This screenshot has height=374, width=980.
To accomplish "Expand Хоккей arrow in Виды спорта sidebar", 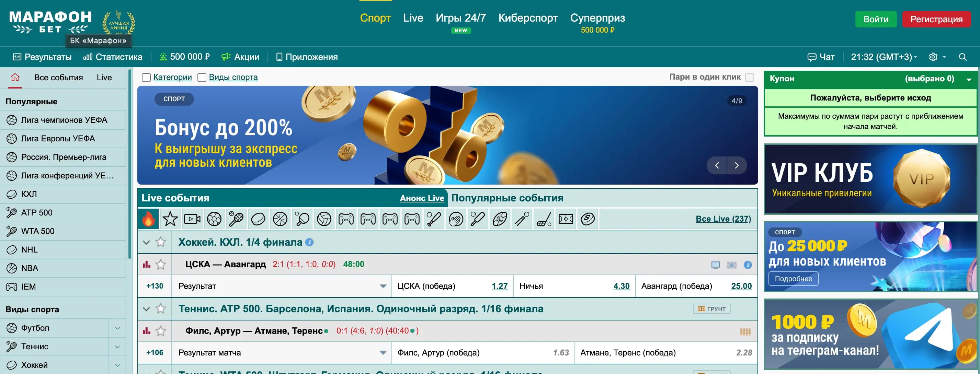I will [x=117, y=365].
